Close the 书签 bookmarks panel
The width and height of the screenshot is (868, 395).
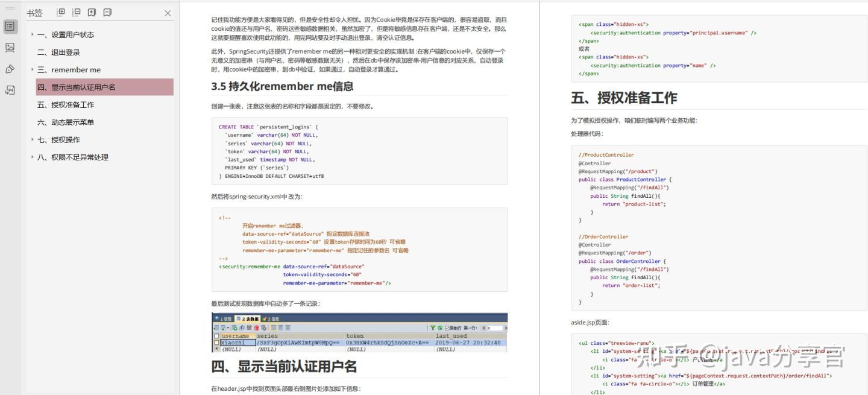click(167, 13)
